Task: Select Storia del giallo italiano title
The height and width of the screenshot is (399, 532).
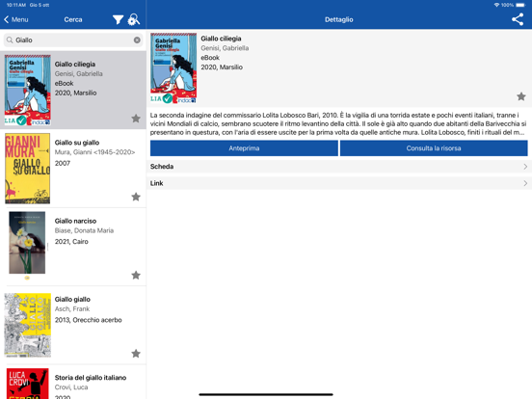Action: click(x=91, y=378)
